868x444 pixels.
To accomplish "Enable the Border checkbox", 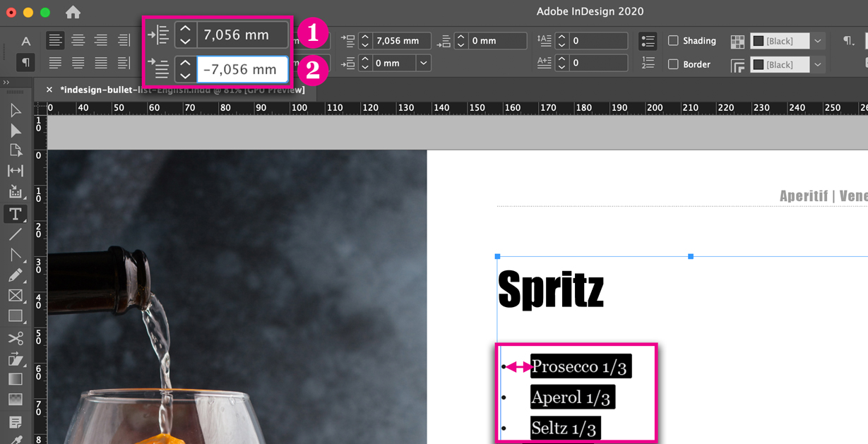I will click(x=672, y=64).
